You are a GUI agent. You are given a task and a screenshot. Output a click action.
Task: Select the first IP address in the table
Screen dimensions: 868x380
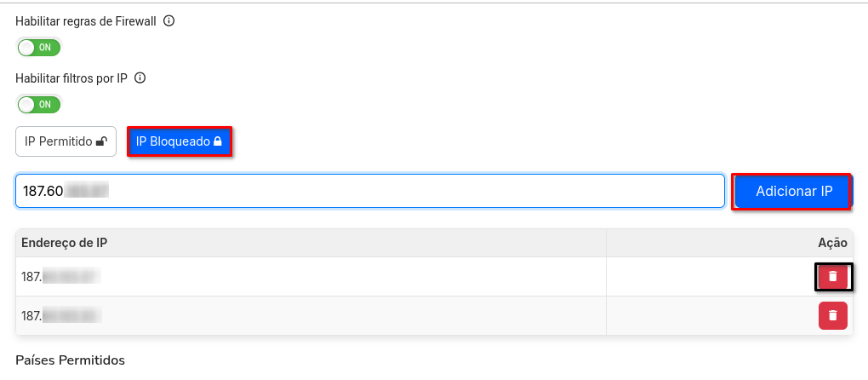[x=60, y=277]
